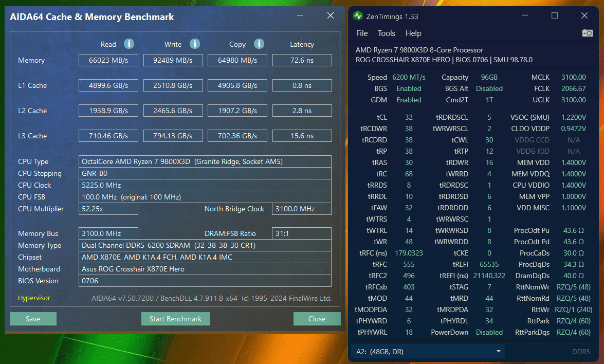Click the CPU Stepping field GNR-B0

205,173
